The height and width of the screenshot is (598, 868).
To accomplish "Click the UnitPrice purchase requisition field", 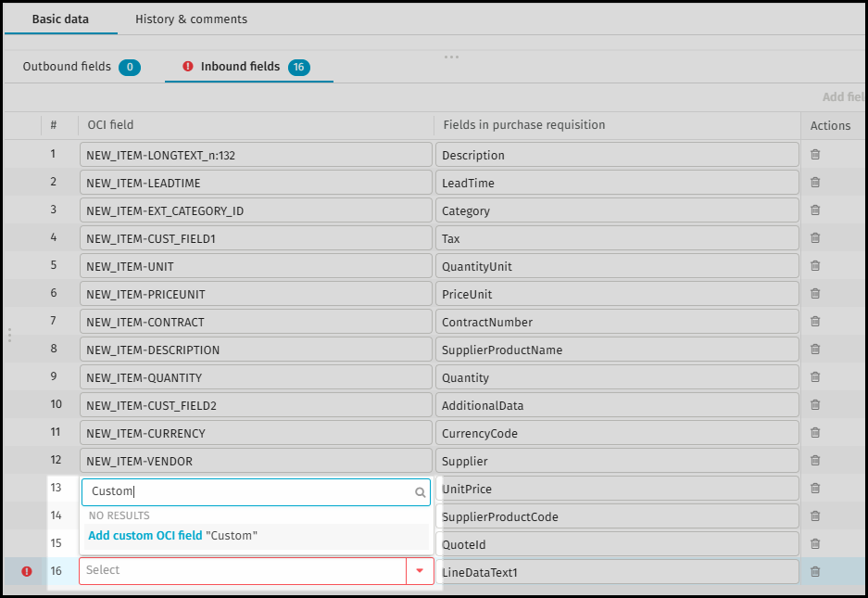I will 617,489.
